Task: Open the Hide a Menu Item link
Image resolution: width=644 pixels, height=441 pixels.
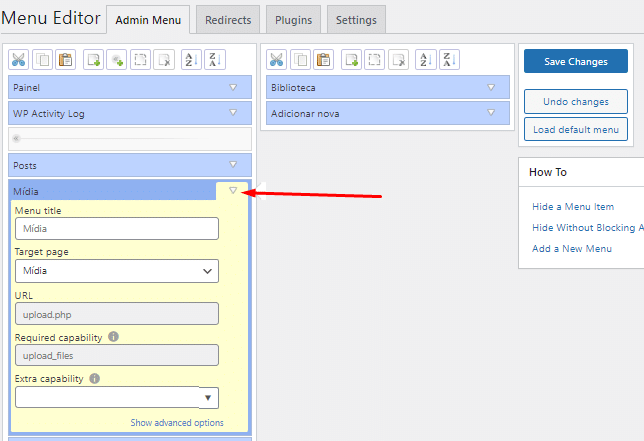Action: click(x=573, y=207)
